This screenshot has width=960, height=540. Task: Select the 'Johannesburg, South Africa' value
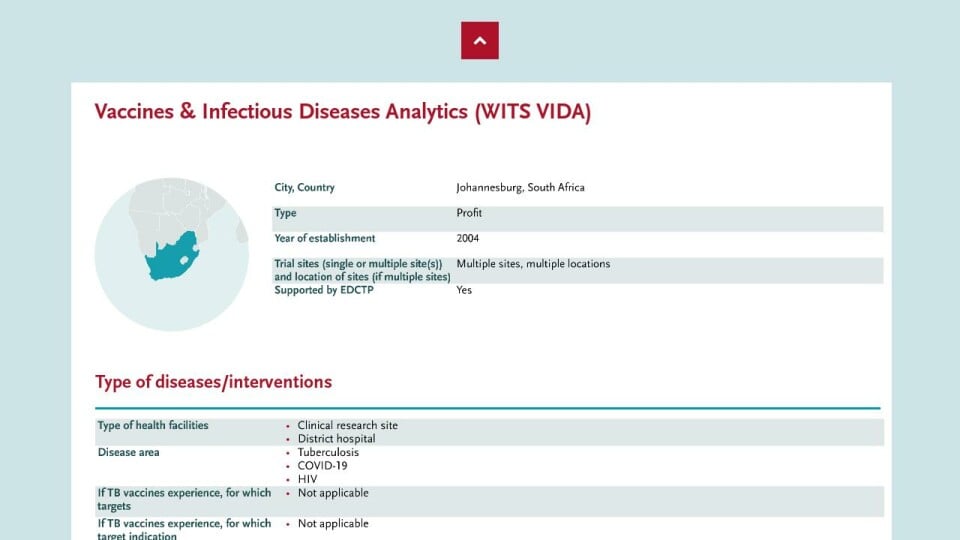(520, 187)
